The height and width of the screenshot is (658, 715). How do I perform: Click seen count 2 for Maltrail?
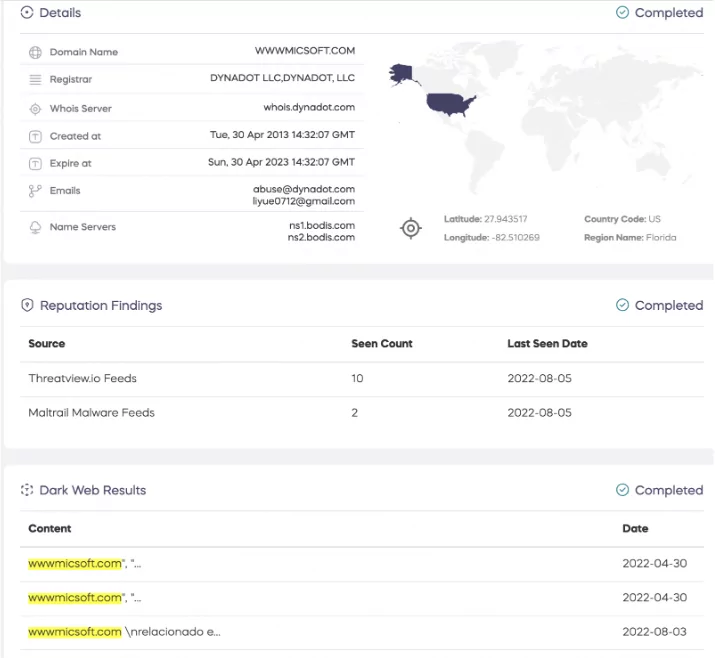[354, 413]
